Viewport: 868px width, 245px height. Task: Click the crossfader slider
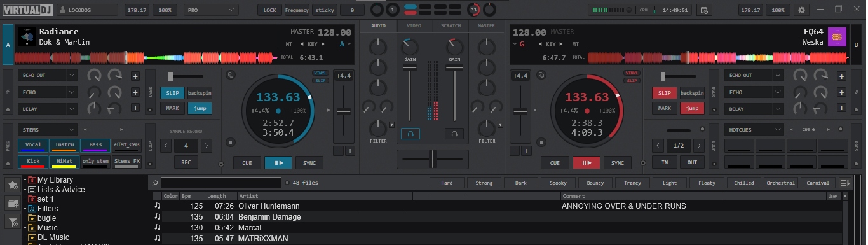click(x=433, y=158)
